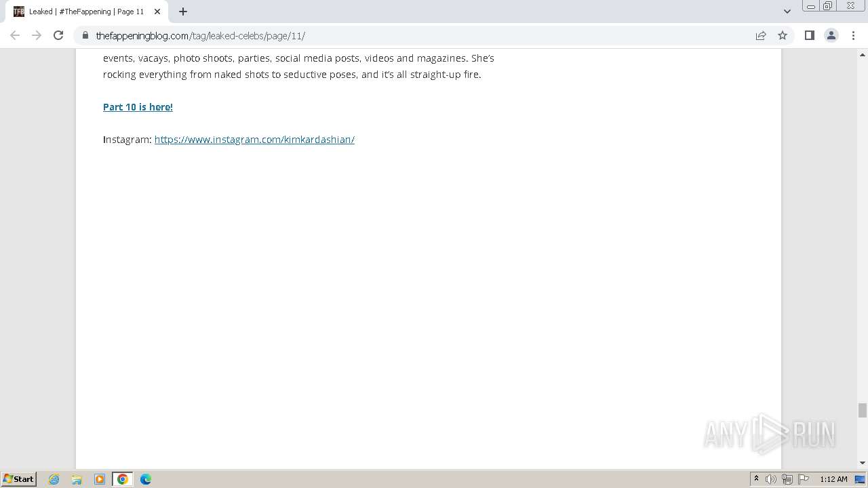Select the Leaked #TheFappening tab
This screenshot has width=868, height=488.
coord(87,12)
